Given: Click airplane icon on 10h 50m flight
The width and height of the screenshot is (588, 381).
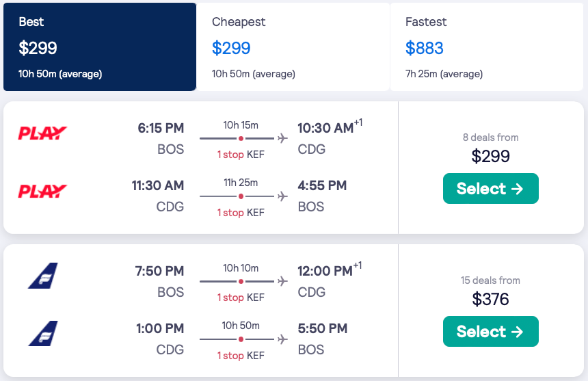Looking at the screenshot, I should pos(282,339).
